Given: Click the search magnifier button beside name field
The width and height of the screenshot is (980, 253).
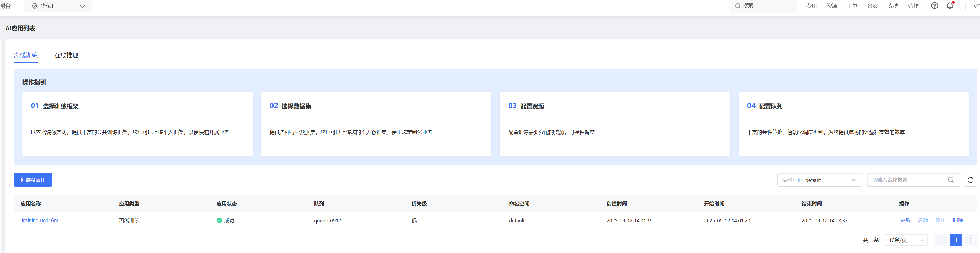Looking at the screenshot, I should [x=951, y=180].
